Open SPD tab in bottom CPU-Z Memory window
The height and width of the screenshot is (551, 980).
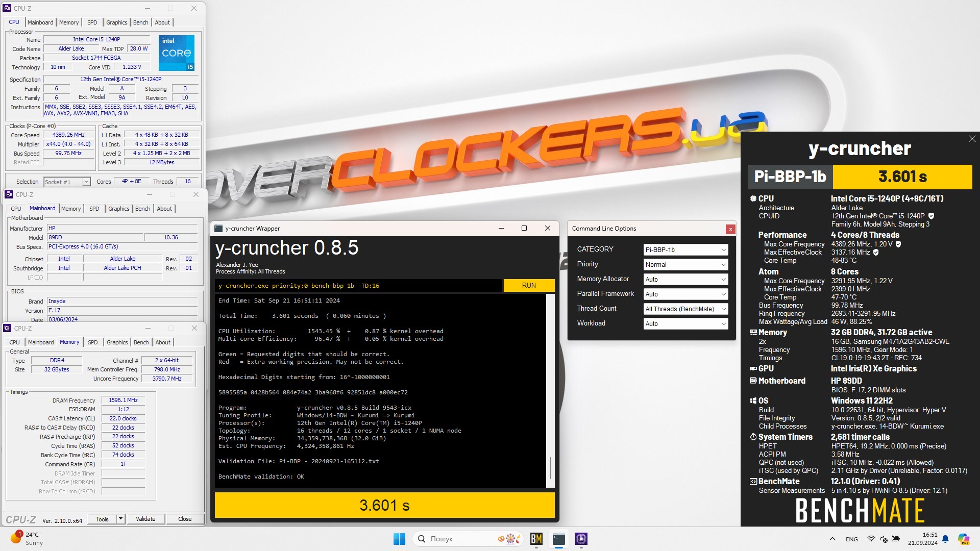93,342
